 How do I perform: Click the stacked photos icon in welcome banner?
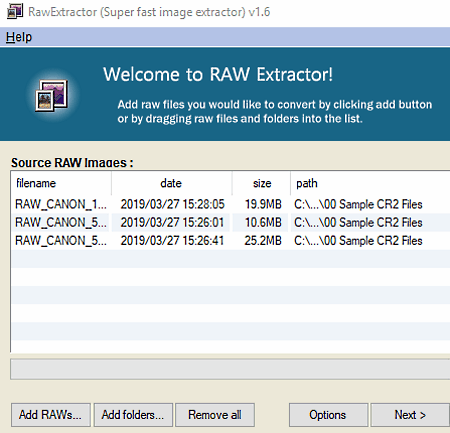point(52,95)
